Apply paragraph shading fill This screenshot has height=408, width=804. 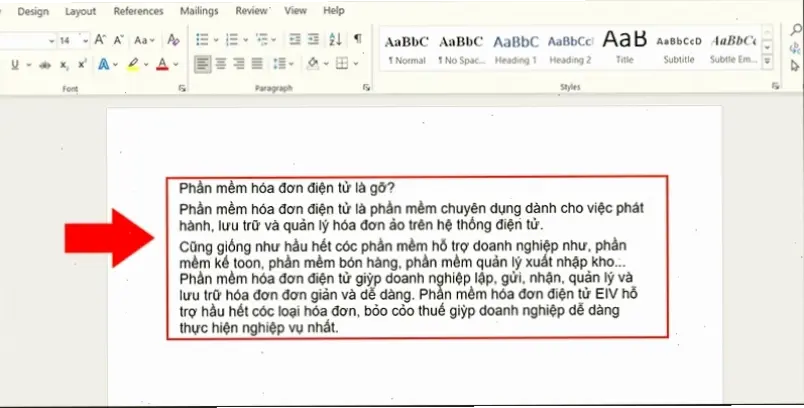pyautogui.click(x=313, y=64)
